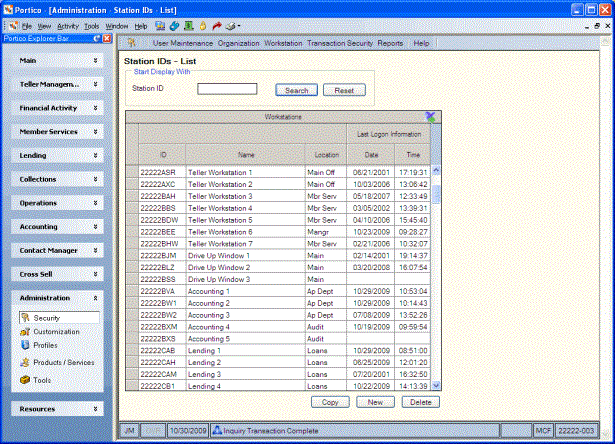
Task: Click the keys icon in Security toolbar
Action: pyautogui.click(x=131, y=43)
